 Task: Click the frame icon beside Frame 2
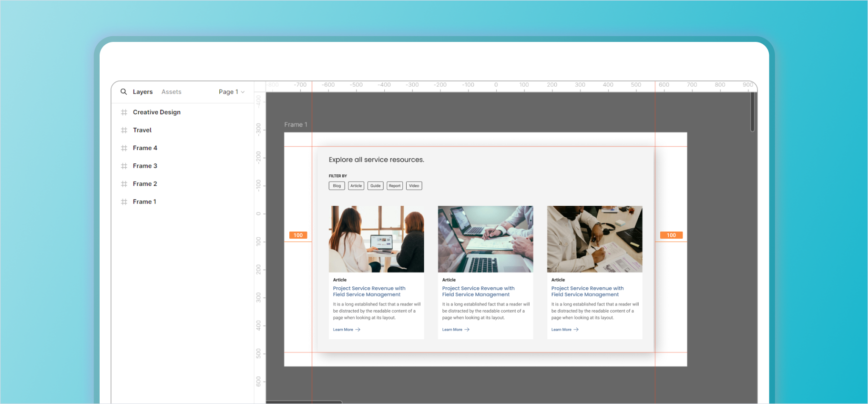pyautogui.click(x=124, y=184)
